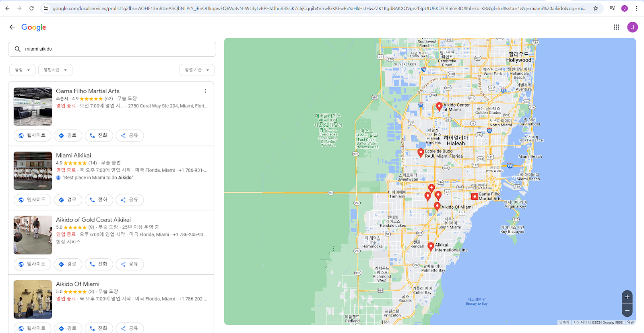Click the Hollywood city label on the map
Screen dimensions: 644x333
point(519,58)
